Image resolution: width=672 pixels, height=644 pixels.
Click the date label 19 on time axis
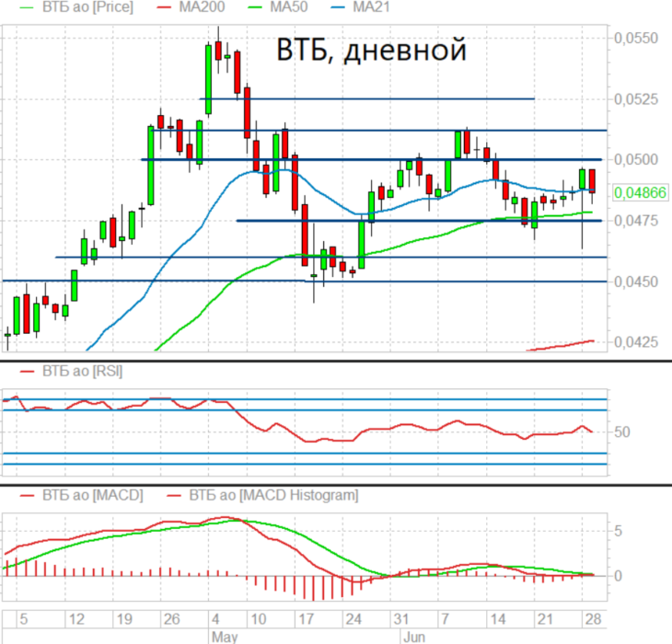[x=124, y=619]
